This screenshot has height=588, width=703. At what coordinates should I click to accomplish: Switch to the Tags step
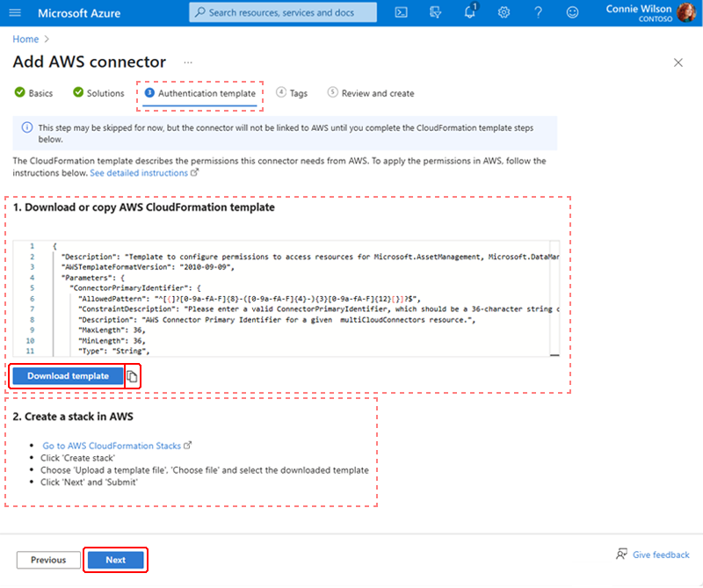[x=292, y=93]
